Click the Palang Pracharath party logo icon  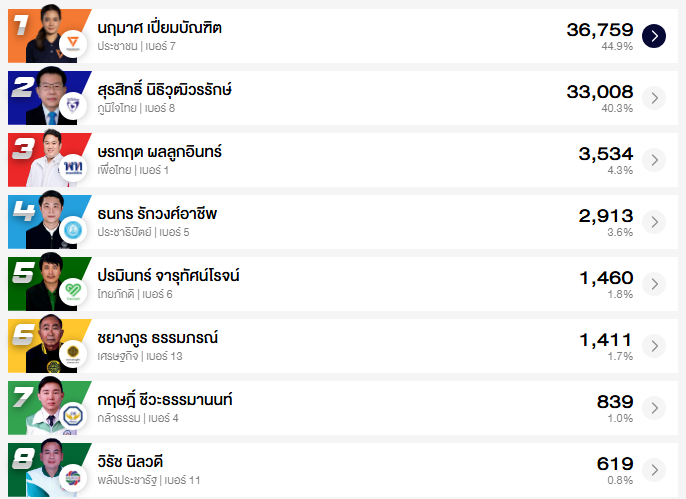tap(72, 478)
